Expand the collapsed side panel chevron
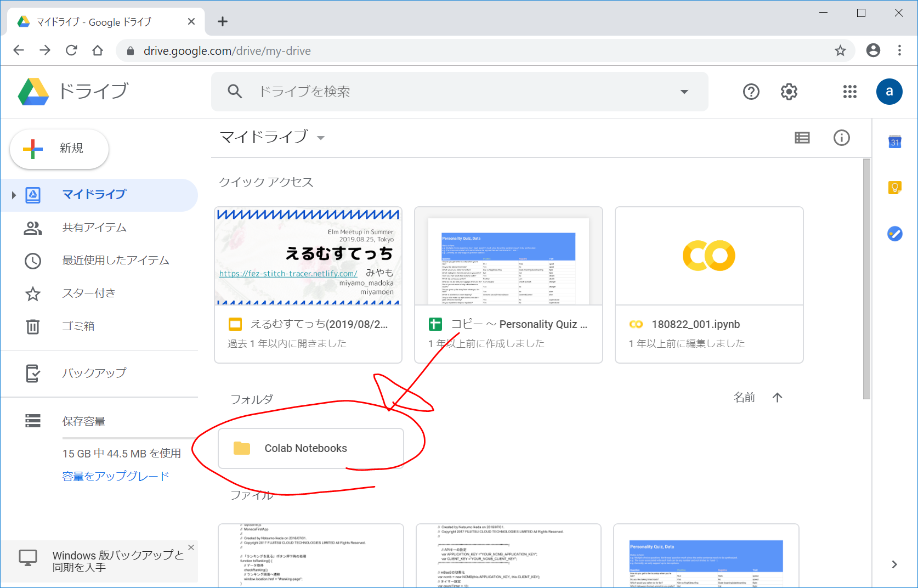 coord(894,564)
